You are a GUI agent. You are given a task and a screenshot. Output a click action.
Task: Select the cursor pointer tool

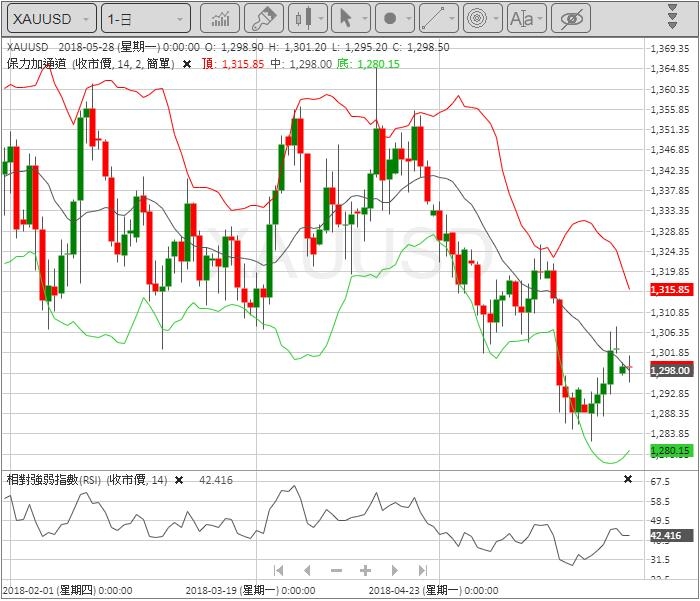pyautogui.click(x=345, y=19)
